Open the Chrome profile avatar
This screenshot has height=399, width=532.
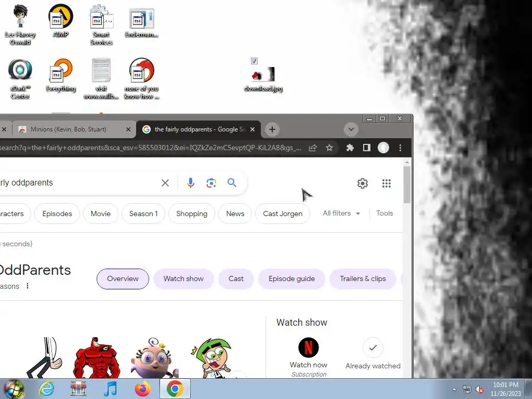[383, 148]
